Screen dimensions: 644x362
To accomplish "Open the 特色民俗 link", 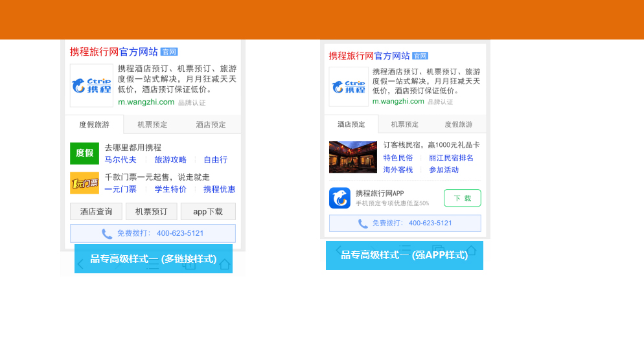I will click(x=398, y=157).
